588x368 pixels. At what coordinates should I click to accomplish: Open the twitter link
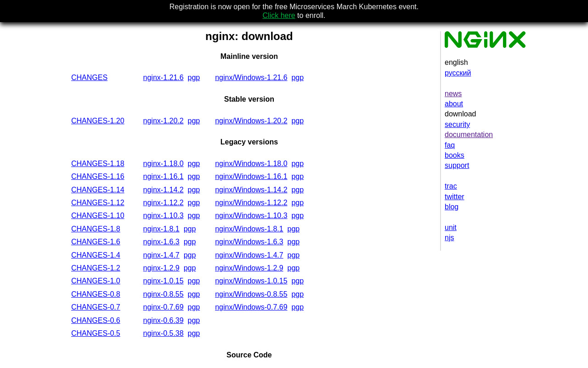(454, 197)
